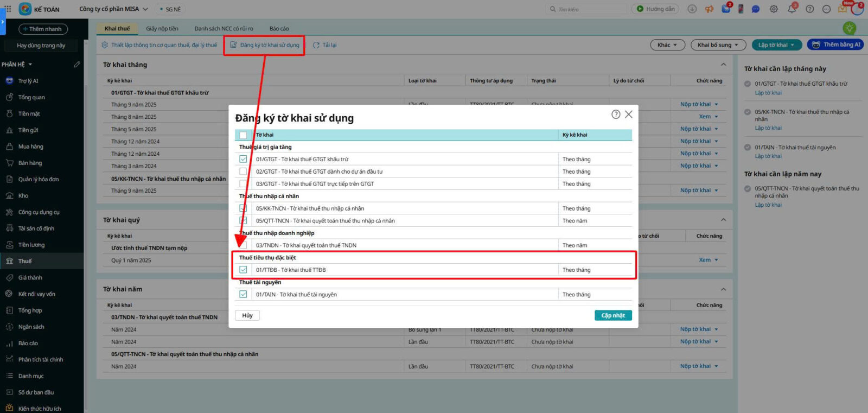Check the 02/GTGT dự án đầu tư checkbox
The height and width of the screenshot is (413, 868).
[x=243, y=171]
